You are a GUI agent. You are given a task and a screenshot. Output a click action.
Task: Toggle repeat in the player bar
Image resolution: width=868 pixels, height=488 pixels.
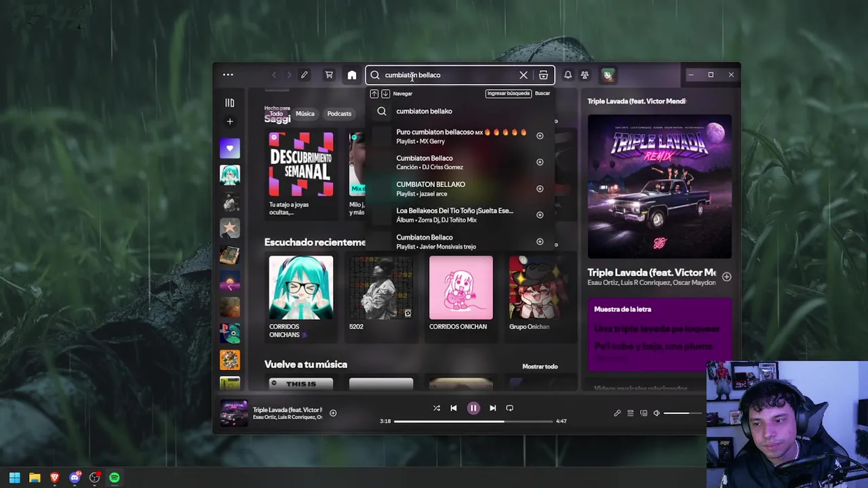pos(509,408)
